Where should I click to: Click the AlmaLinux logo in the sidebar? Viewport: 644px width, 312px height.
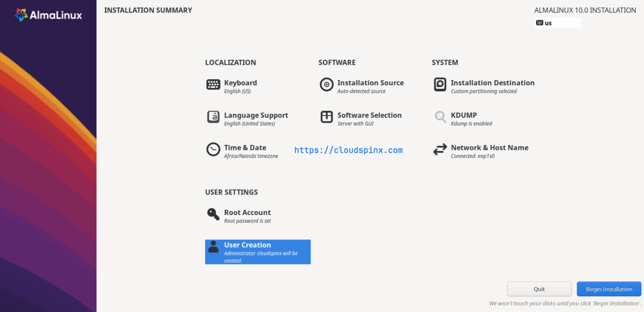pos(47,15)
